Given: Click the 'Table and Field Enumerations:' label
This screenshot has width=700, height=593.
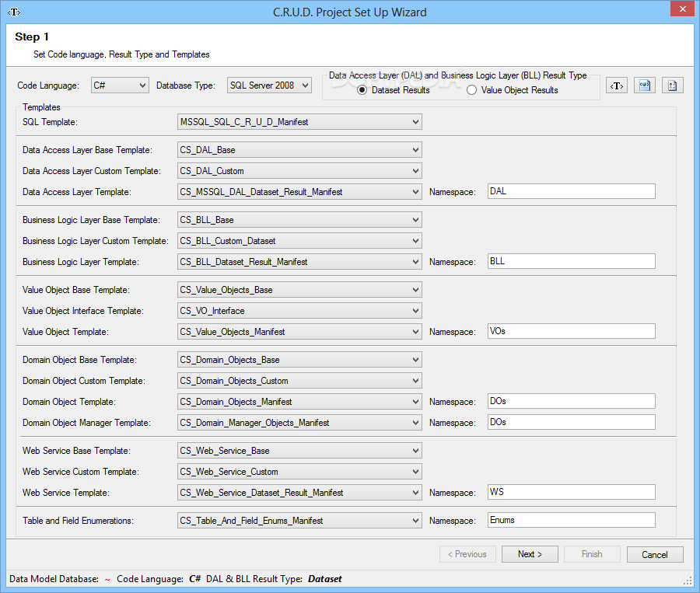Looking at the screenshot, I should click(x=78, y=521).
